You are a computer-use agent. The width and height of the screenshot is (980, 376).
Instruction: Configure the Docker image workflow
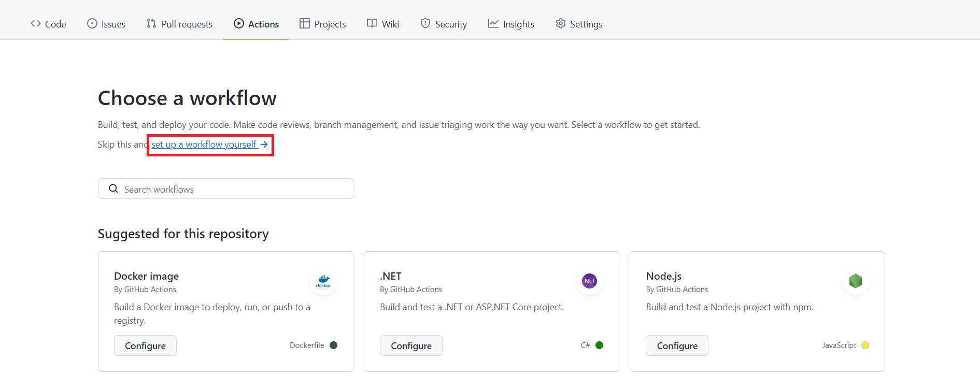[145, 345]
